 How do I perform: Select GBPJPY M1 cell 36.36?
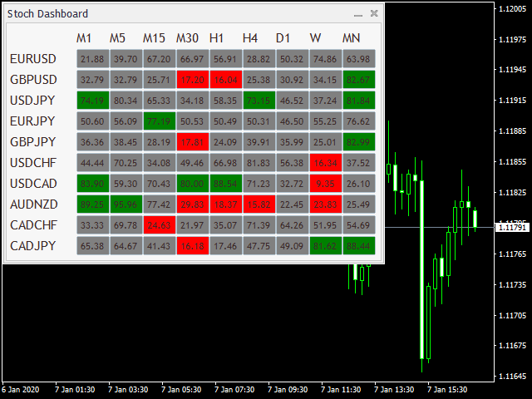92,142
